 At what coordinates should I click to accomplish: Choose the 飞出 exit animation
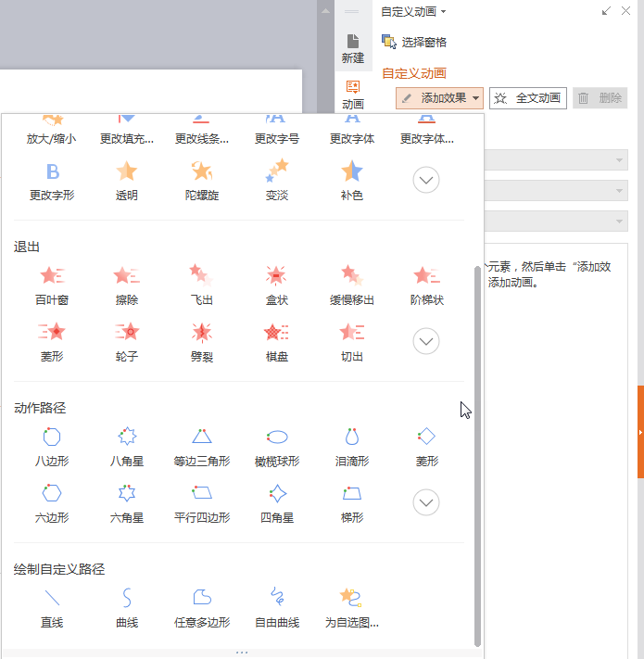[201, 285]
